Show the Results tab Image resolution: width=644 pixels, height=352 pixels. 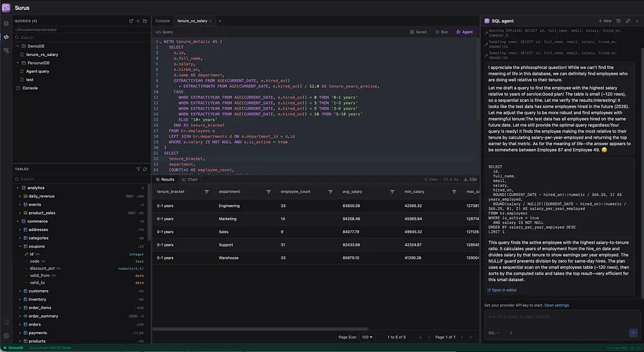165,180
